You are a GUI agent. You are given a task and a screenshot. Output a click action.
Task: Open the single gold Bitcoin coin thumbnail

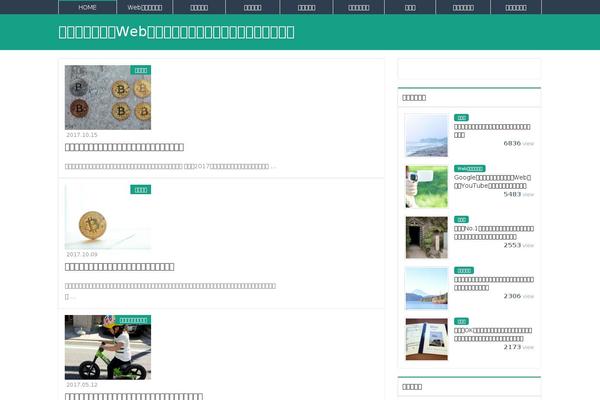click(x=108, y=217)
